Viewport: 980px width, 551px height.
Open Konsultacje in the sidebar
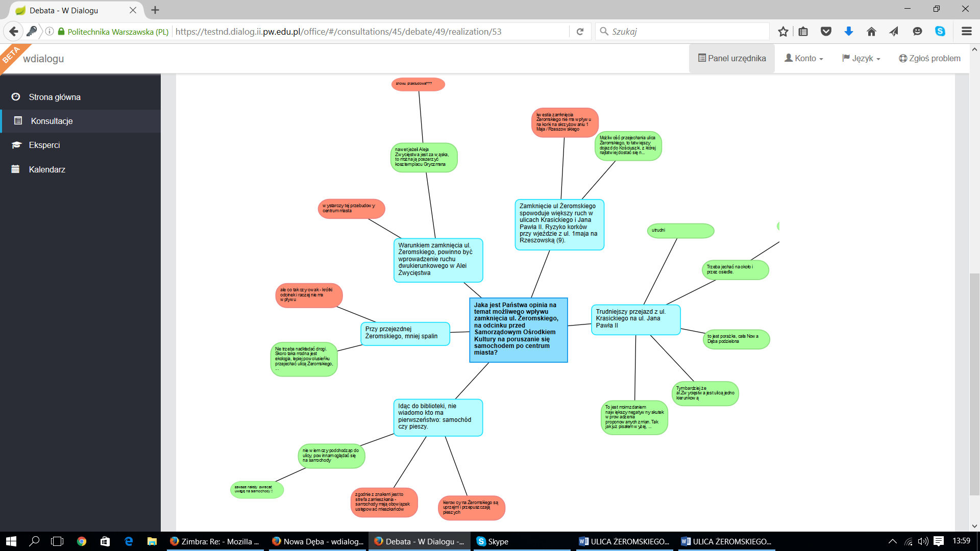tap(52, 121)
